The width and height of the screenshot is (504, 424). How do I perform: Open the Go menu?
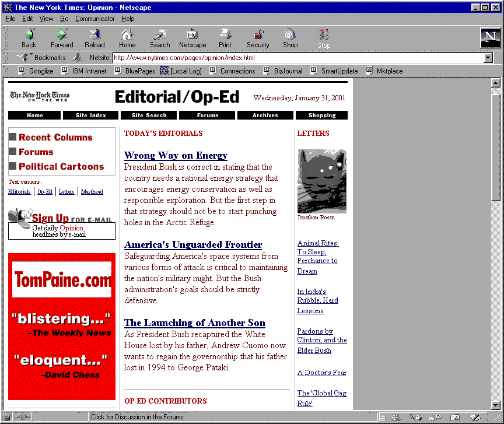64,19
